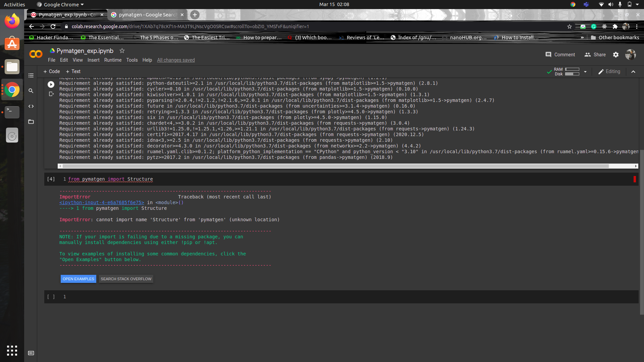Open the RAM and Disk dropdown
644x362 pixels.
pyautogui.click(x=585, y=71)
